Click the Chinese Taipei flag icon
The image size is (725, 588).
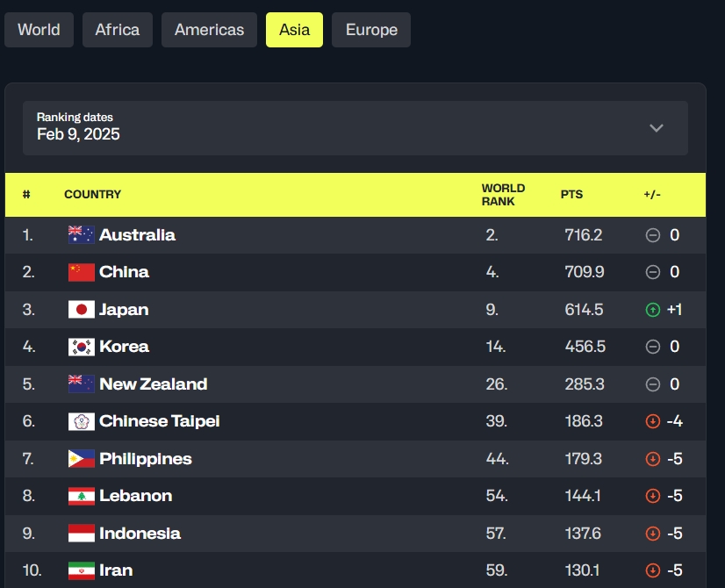pyautogui.click(x=82, y=421)
